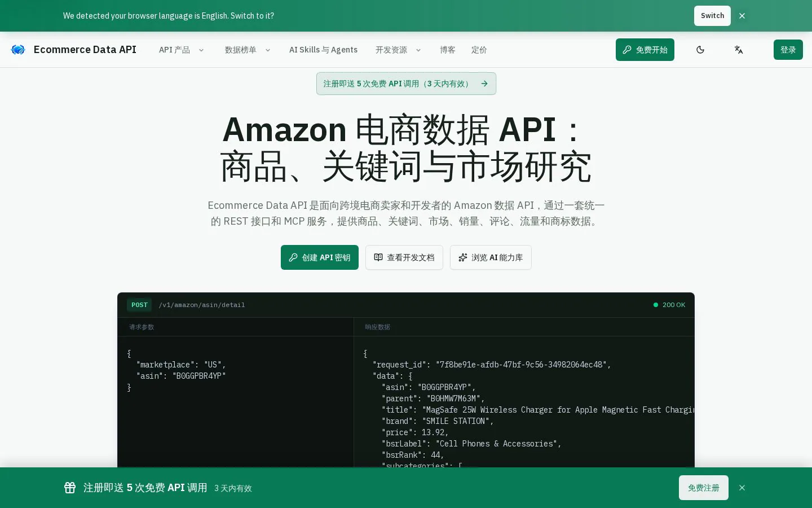Dismiss the browser language banner with X
812x508 pixels.
pyautogui.click(x=742, y=16)
